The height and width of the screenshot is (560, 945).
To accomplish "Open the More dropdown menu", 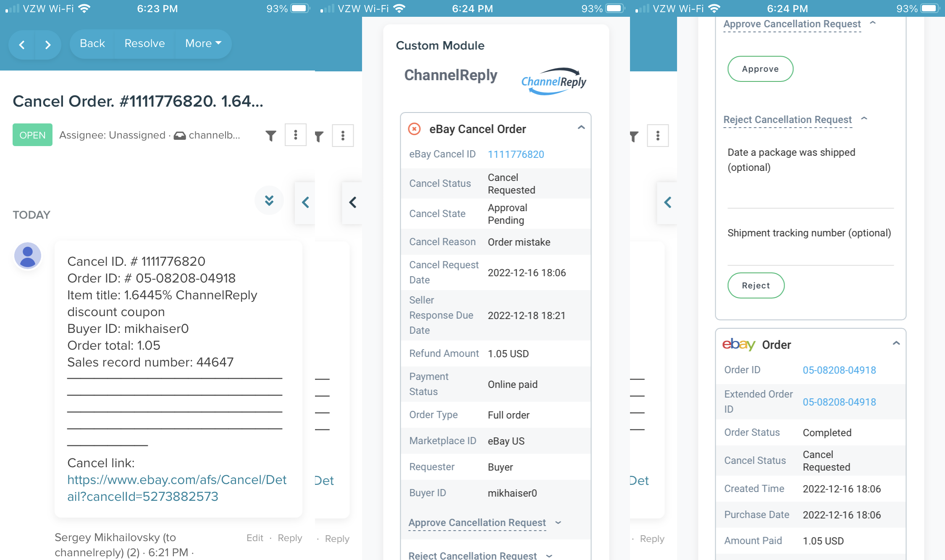I will [x=203, y=44].
